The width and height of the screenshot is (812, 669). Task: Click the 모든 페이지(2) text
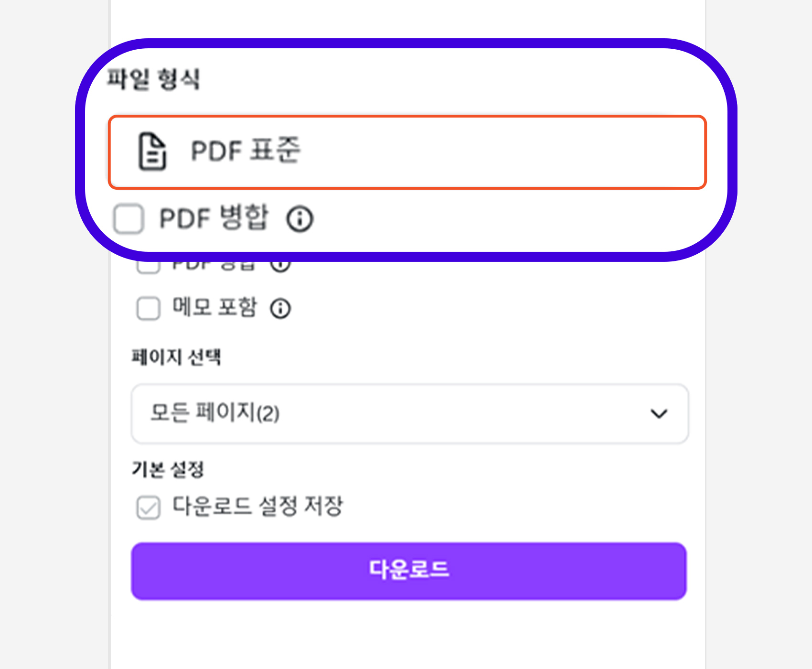click(x=215, y=413)
